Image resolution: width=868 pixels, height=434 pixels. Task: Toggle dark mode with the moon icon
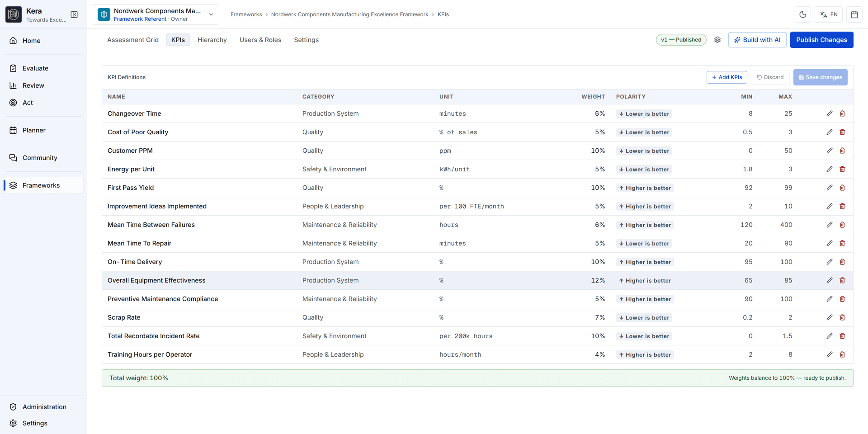[803, 14]
